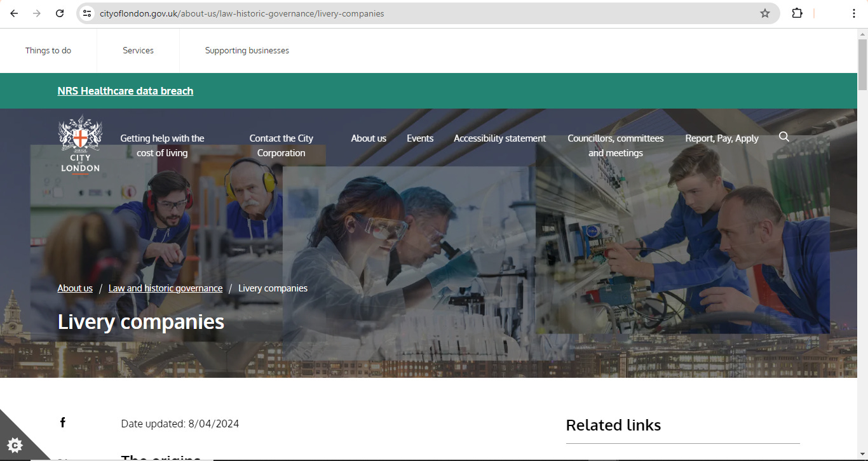This screenshot has width=868, height=461.
Task: Open the About us navigation item
Action: [x=369, y=138]
